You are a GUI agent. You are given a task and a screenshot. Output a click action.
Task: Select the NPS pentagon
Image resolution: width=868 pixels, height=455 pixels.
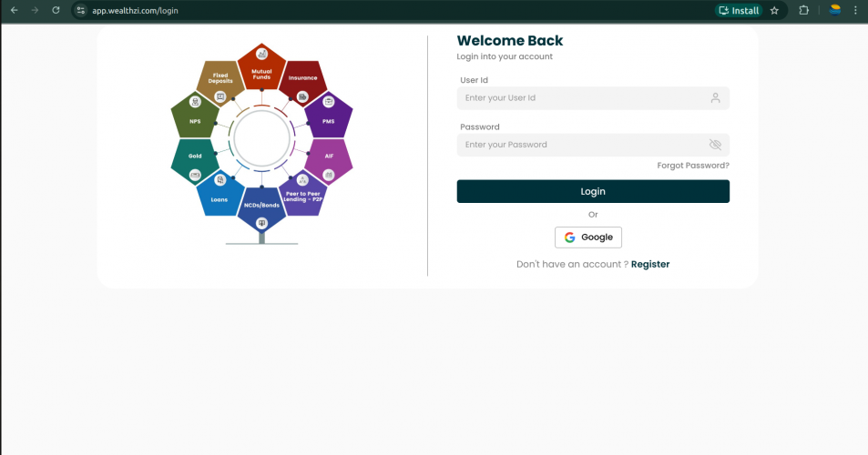195,116
